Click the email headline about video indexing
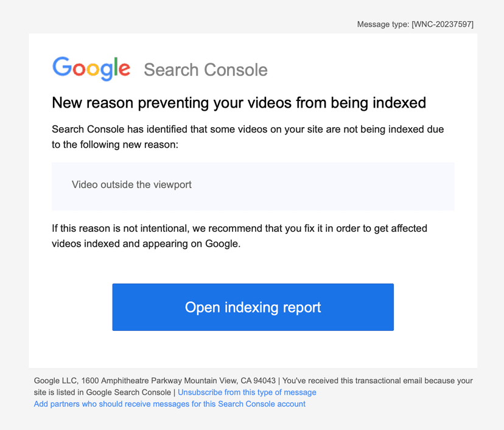The height and width of the screenshot is (430, 504). click(x=239, y=103)
